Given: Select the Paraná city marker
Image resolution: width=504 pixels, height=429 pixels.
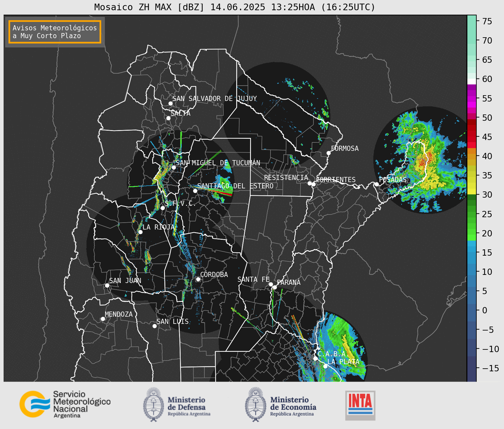Looking at the screenshot, I should point(275,288).
